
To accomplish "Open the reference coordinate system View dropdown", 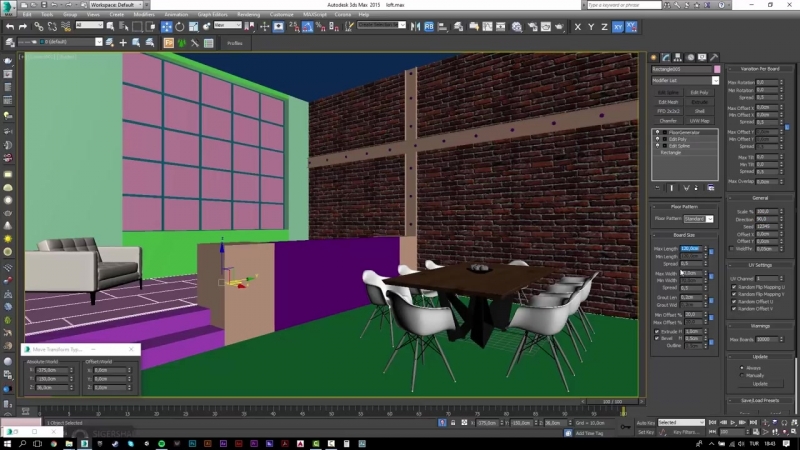I will [228, 25].
